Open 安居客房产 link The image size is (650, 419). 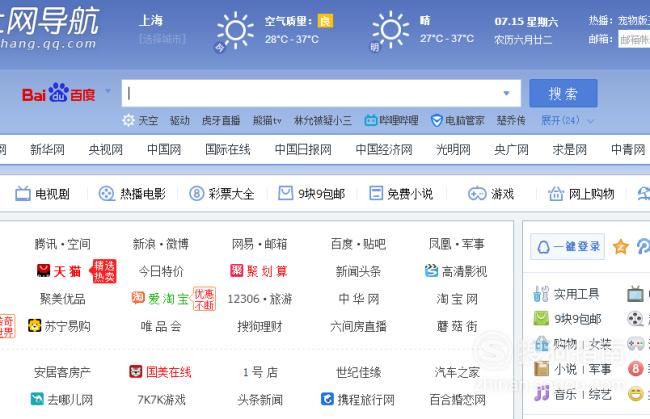[62, 372]
